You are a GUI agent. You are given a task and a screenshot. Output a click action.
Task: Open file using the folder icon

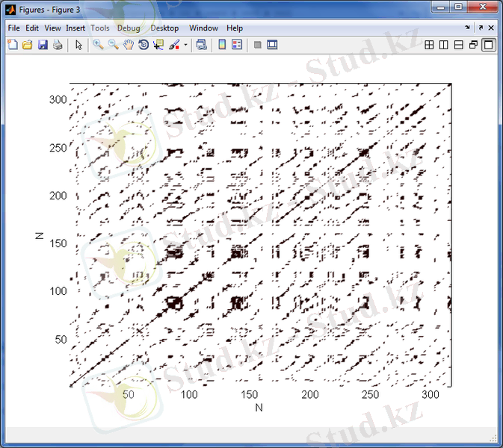tap(28, 45)
